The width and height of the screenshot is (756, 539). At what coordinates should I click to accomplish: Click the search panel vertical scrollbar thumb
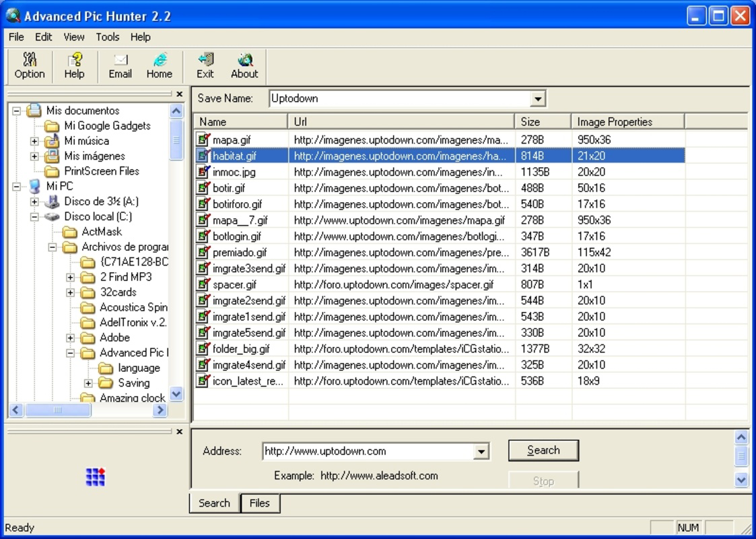tap(742, 455)
